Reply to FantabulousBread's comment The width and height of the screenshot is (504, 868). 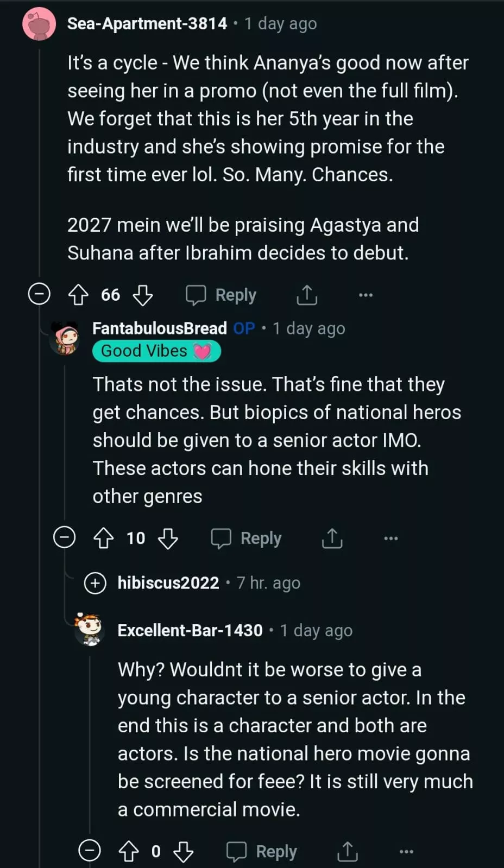pos(247,538)
